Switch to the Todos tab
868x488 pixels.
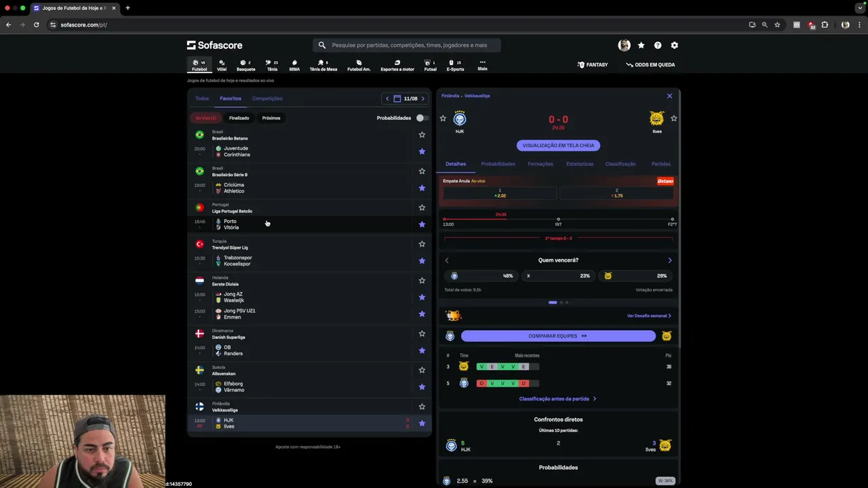[202, 99]
